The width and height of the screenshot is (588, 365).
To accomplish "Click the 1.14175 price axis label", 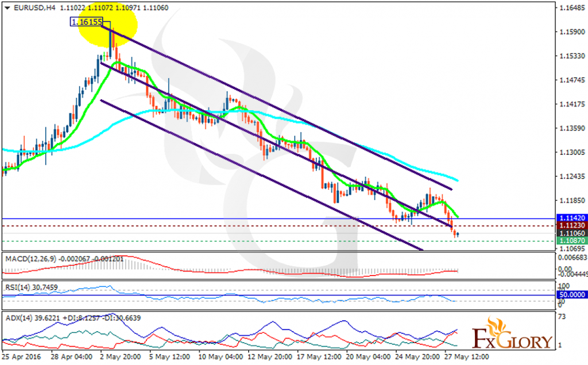I will pos(572,104).
